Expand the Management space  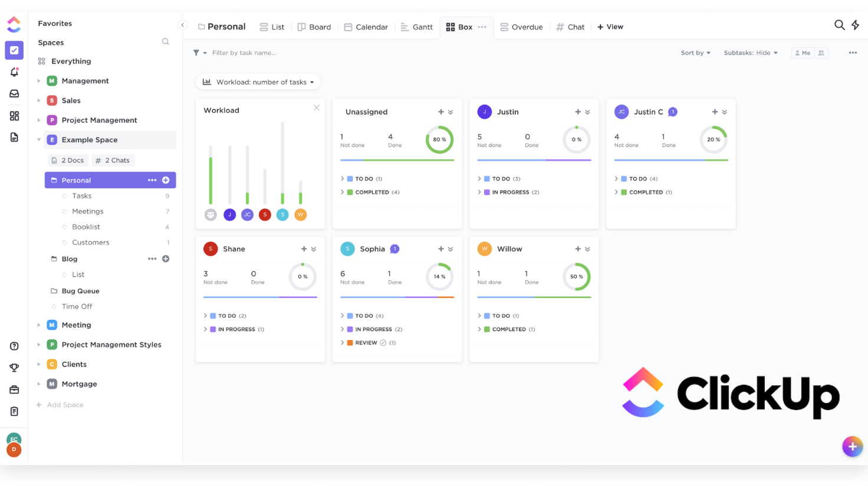click(x=39, y=81)
